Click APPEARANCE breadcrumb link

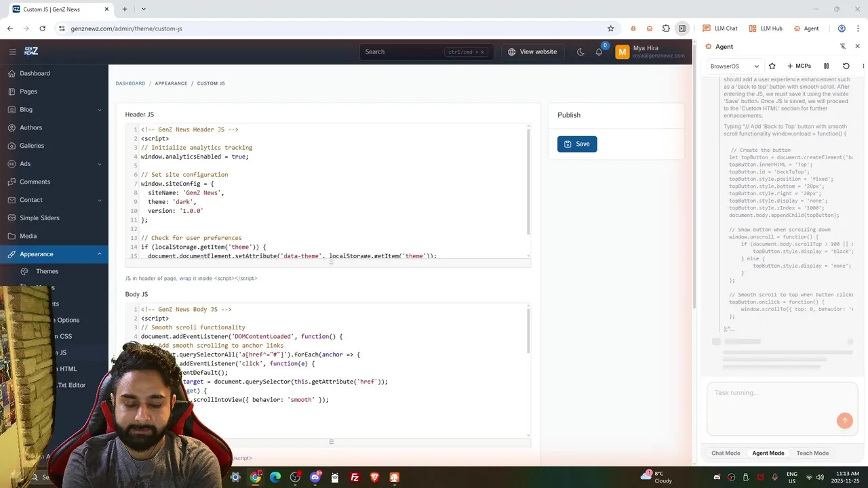point(171,83)
